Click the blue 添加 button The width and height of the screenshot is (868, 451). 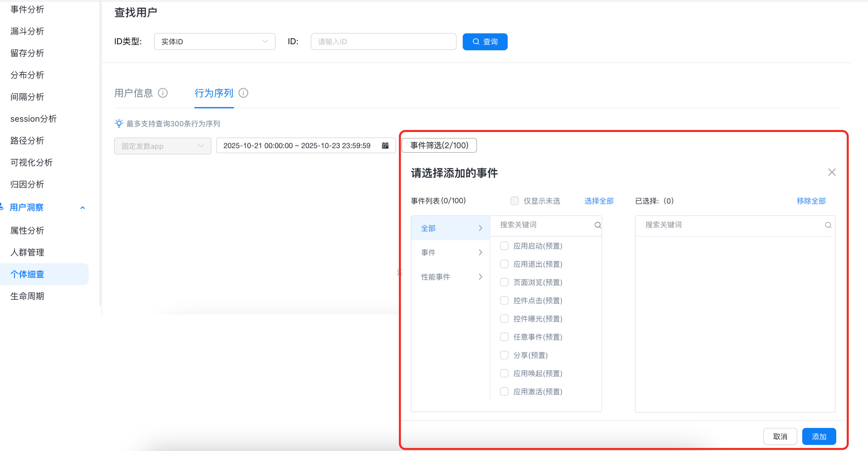point(819,436)
